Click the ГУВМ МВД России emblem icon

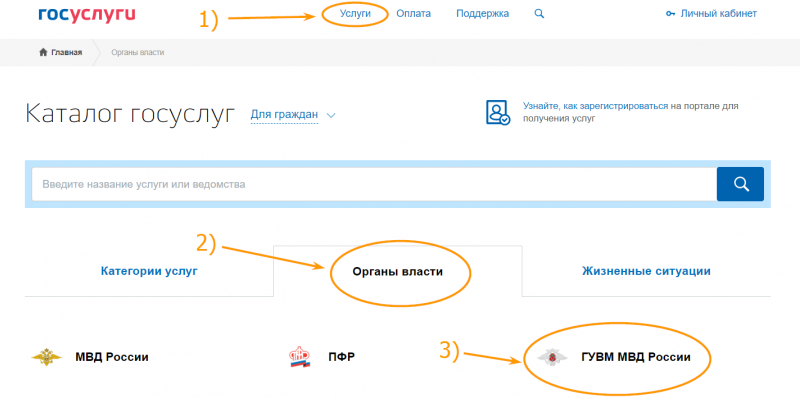click(553, 357)
